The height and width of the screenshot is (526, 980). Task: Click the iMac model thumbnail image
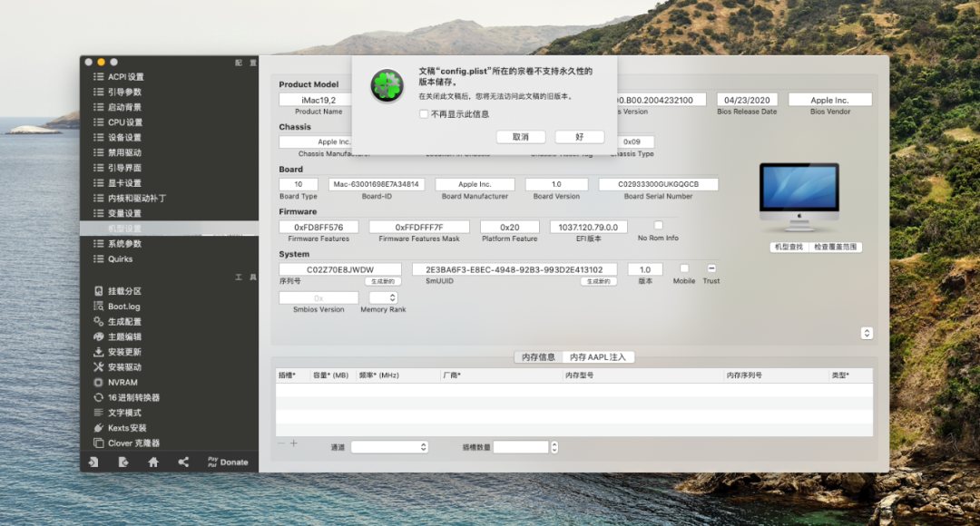(x=799, y=198)
